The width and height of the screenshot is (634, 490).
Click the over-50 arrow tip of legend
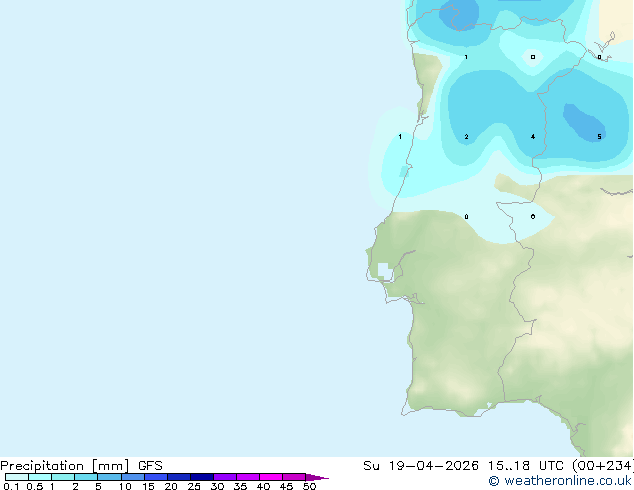pyautogui.click(x=317, y=477)
